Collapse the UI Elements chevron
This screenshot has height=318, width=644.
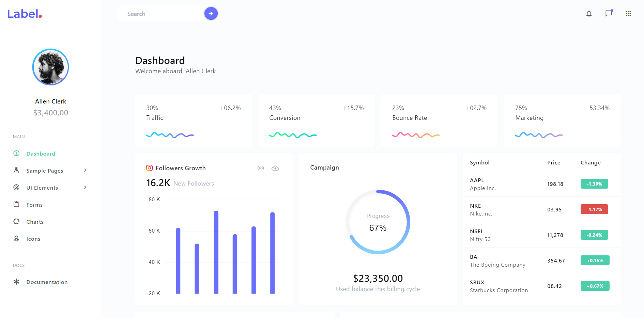pyautogui.click(x=85, y=187)
